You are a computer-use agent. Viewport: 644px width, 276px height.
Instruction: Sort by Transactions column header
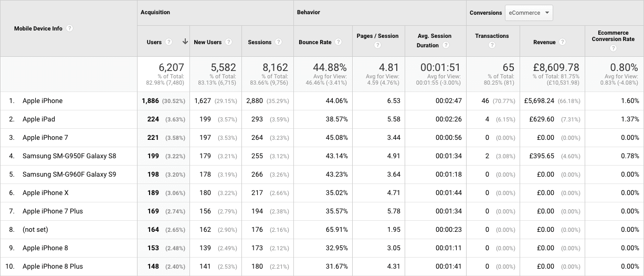(492, 36)
